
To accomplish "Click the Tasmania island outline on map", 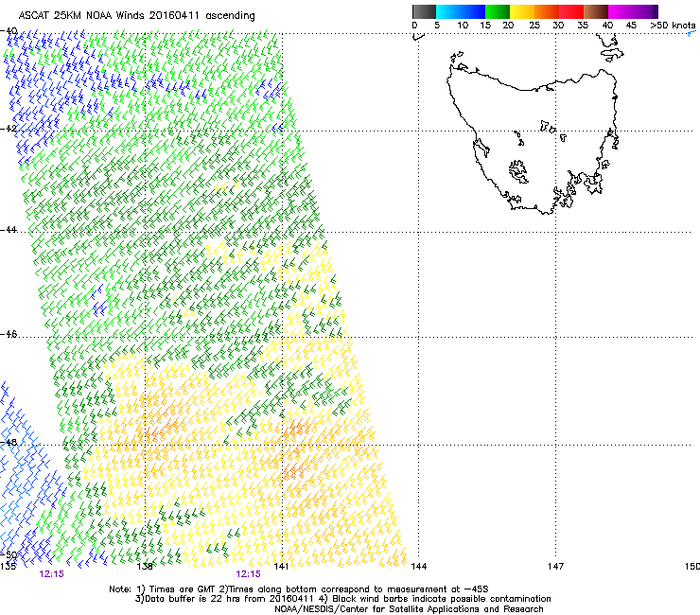I will 533,142.
